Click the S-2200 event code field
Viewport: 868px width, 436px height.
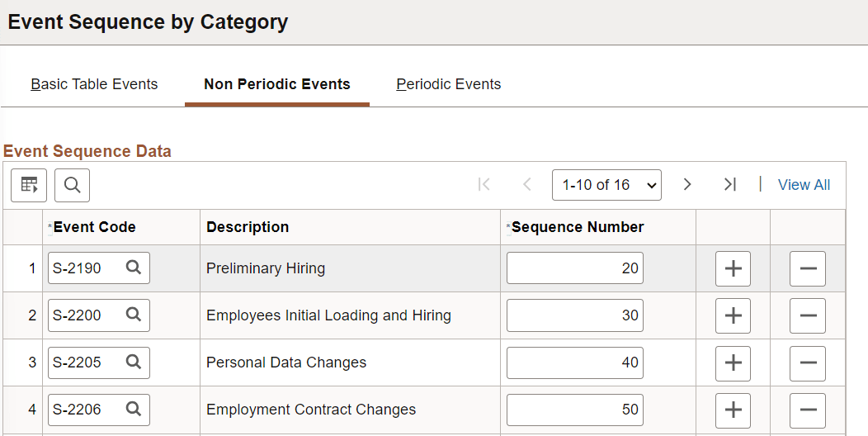click(x=87, y=315)
